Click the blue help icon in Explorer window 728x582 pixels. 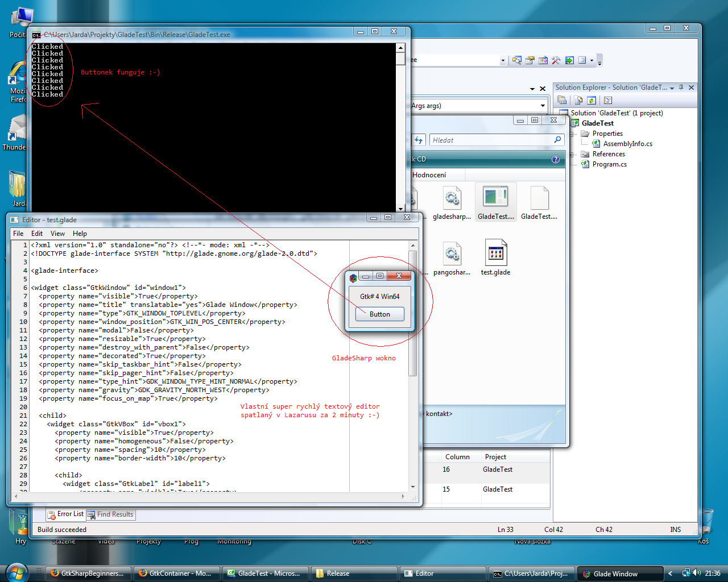(x=556, y=159)
